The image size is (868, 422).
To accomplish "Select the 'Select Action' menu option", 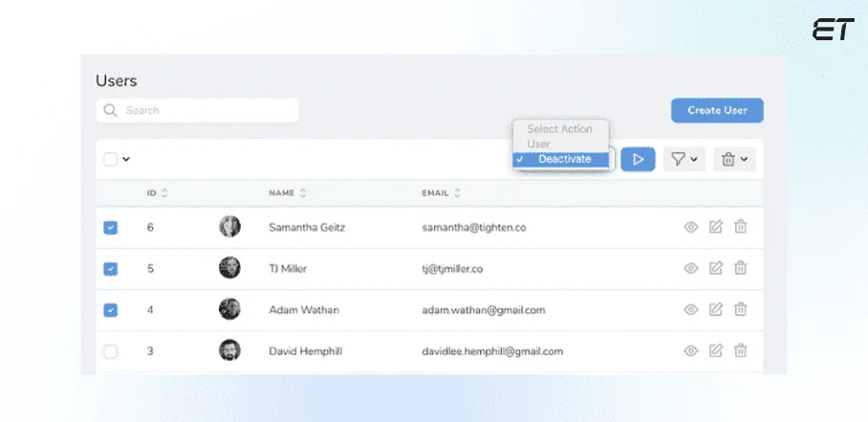I will 559,129.
